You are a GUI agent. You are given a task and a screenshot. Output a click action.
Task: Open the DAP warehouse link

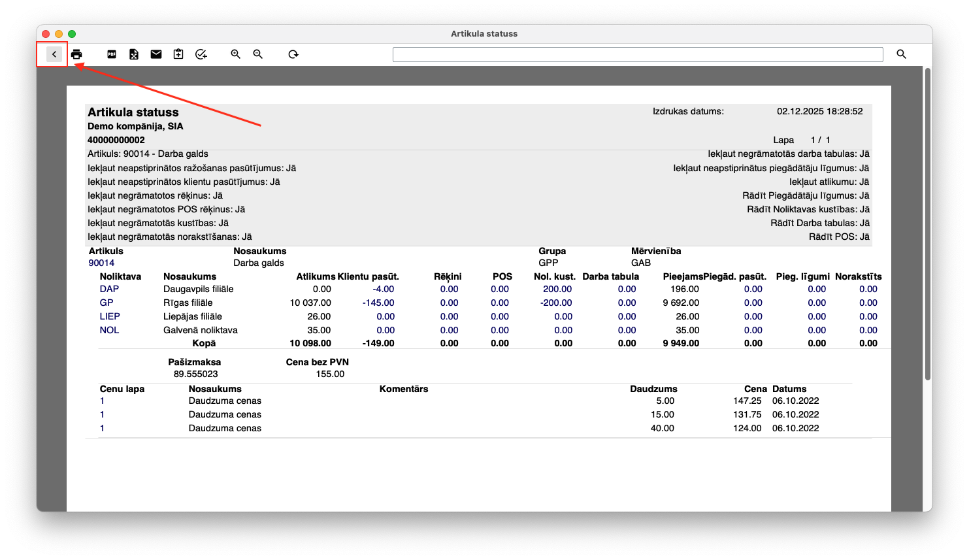pos(109,289)
